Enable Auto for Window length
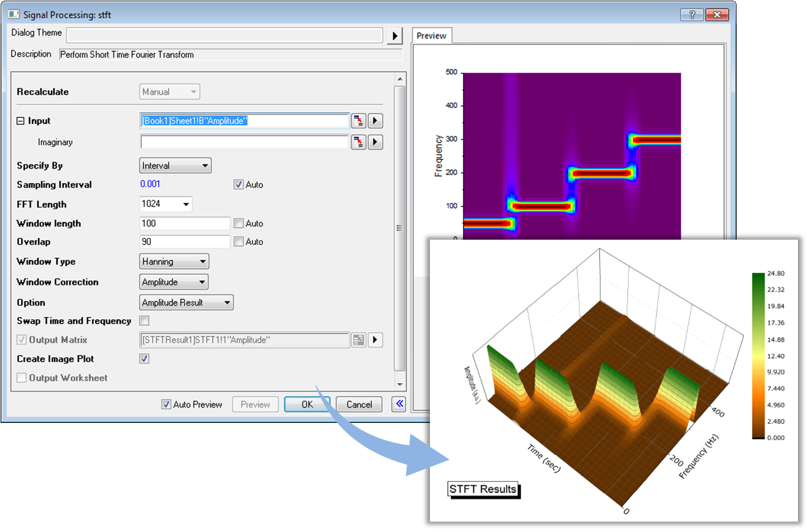 click(239, 224)
